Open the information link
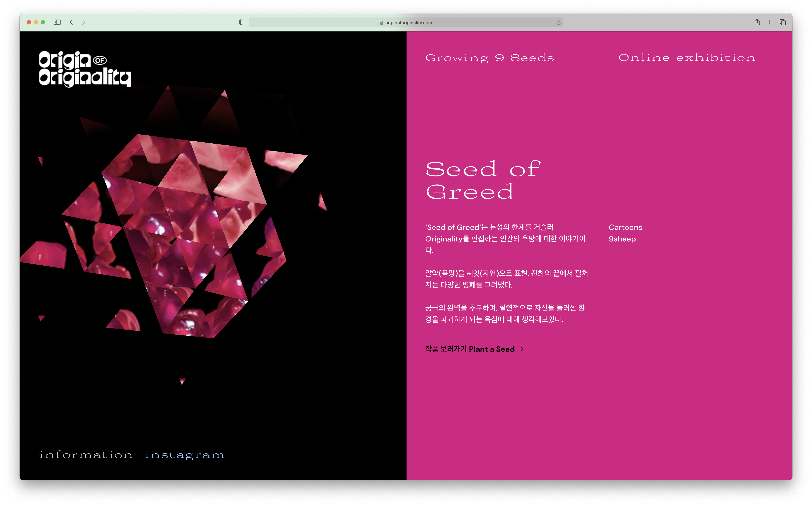The image size is (812, 506). tap(86, 455)
